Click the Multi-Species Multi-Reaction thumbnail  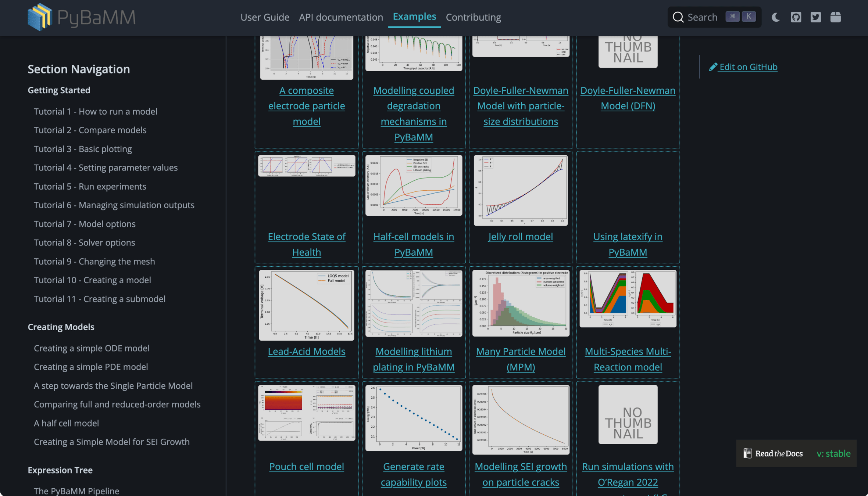(628, 299)
